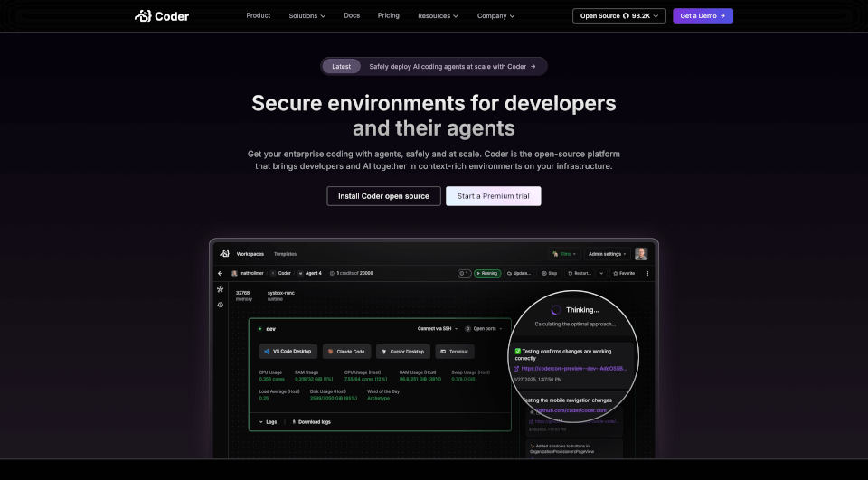The image size is (868, 480).
Task: Open the Product page
Action: pyautogui.click(x=258, y=15)
